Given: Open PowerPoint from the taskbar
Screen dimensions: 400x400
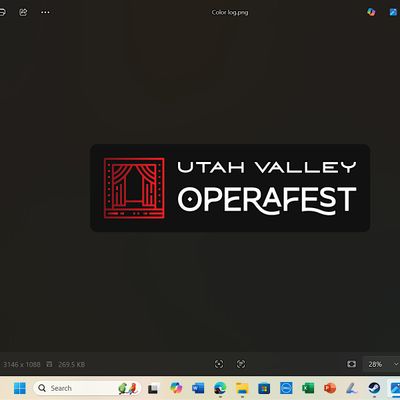Looking at the screenshot, I should tap(330, 388).
